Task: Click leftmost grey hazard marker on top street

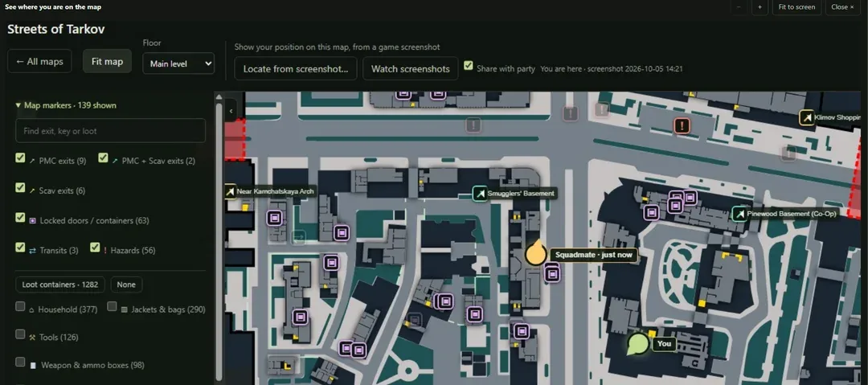Action: coord(473,125)
